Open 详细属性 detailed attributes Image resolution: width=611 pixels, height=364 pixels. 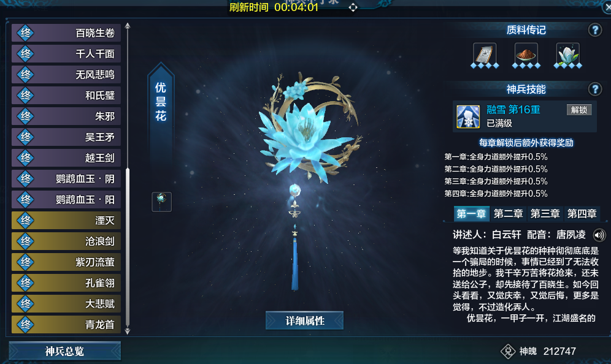305,320
